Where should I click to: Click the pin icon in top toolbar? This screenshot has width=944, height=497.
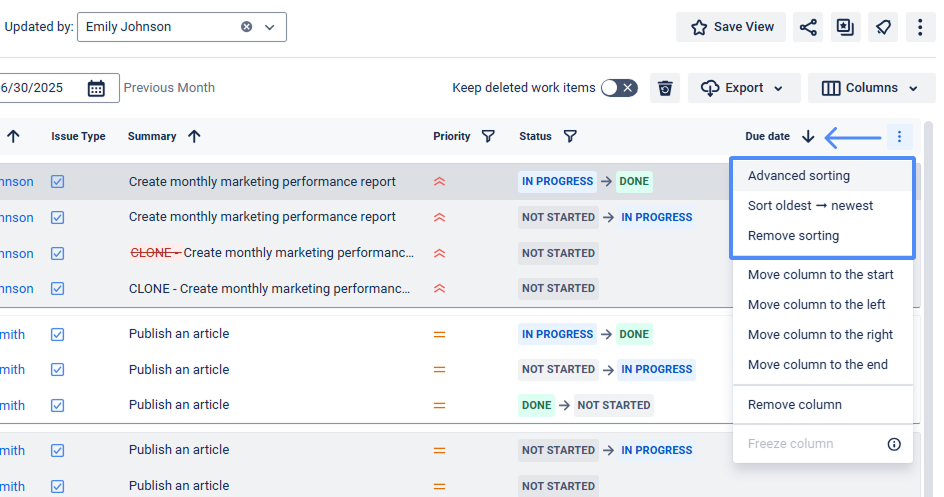pos(883,27)
